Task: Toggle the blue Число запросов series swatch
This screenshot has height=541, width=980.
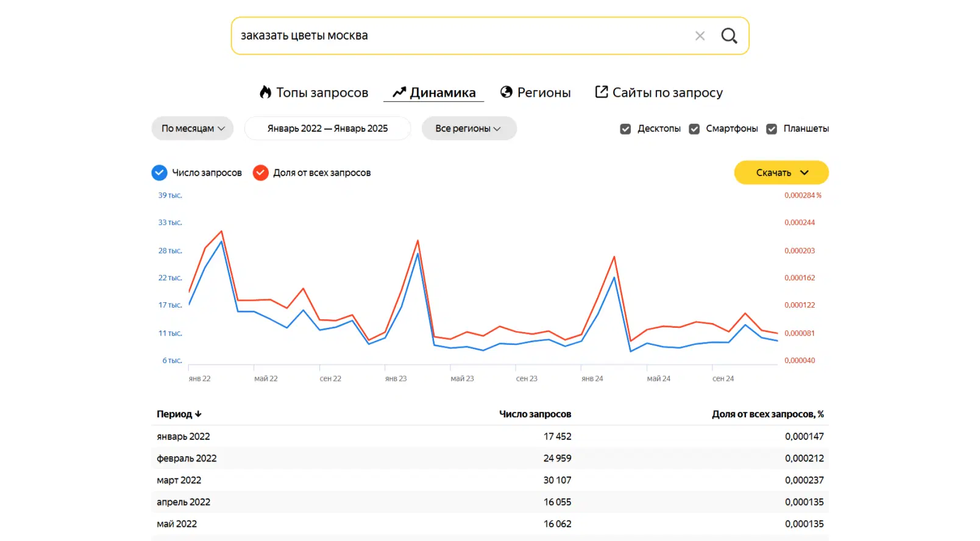Action: [159, 173]
